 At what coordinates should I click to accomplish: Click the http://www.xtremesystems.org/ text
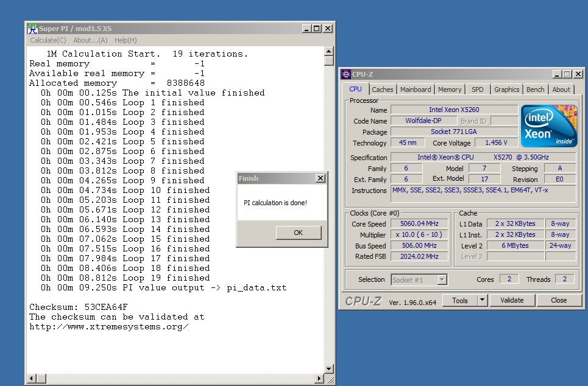[x=108, y=327]
